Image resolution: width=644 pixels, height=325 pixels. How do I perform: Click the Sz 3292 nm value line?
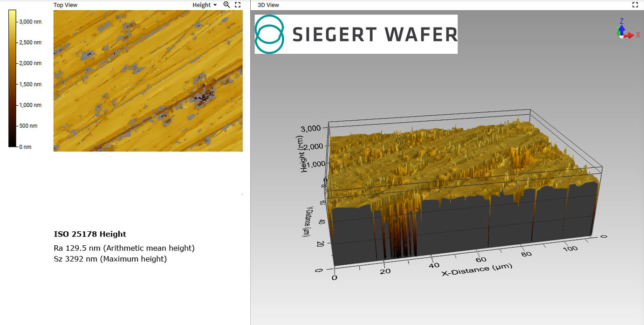[x=110, y=259]
